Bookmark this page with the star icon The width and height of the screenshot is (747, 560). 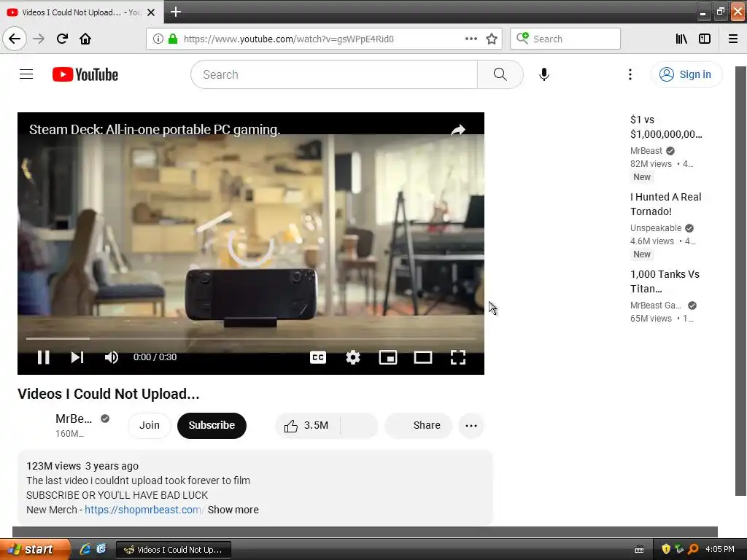[492, 39]
